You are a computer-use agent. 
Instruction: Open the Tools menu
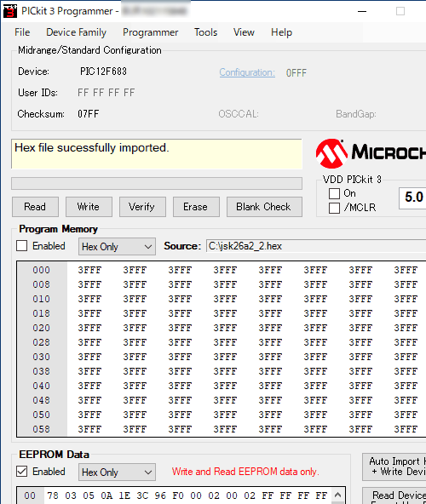(x=205, y=32)
